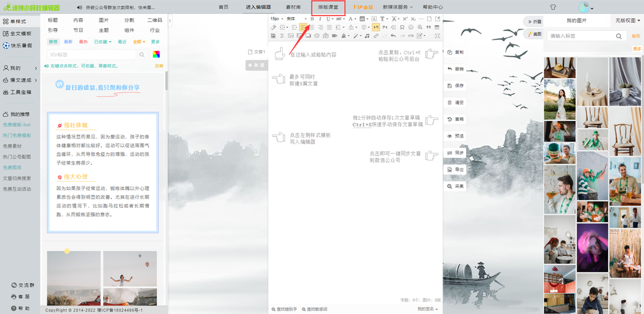Click the 清空 button beside editor
Image resolution: width=644 pixels, height=314 pixels.
[x=455, y=102]
